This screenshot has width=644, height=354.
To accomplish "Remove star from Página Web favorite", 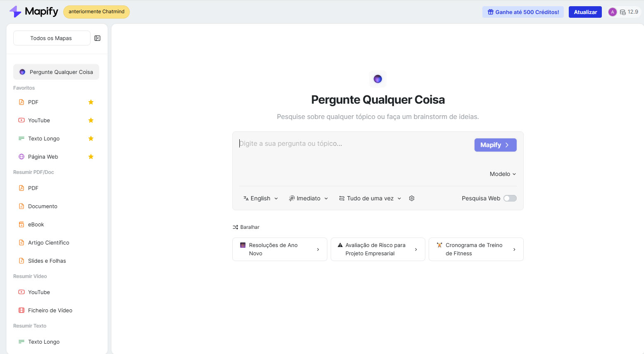I will point(91,157).
